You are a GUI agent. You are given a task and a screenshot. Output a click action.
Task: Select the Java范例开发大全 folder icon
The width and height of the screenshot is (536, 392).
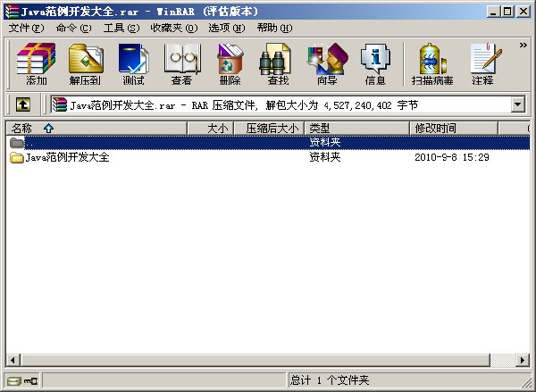[16, 157]
